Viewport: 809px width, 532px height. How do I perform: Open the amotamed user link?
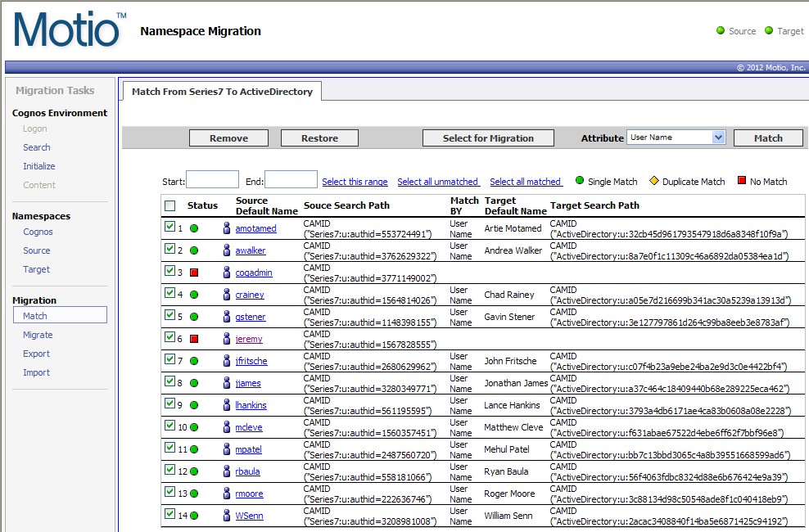(256, 228)
